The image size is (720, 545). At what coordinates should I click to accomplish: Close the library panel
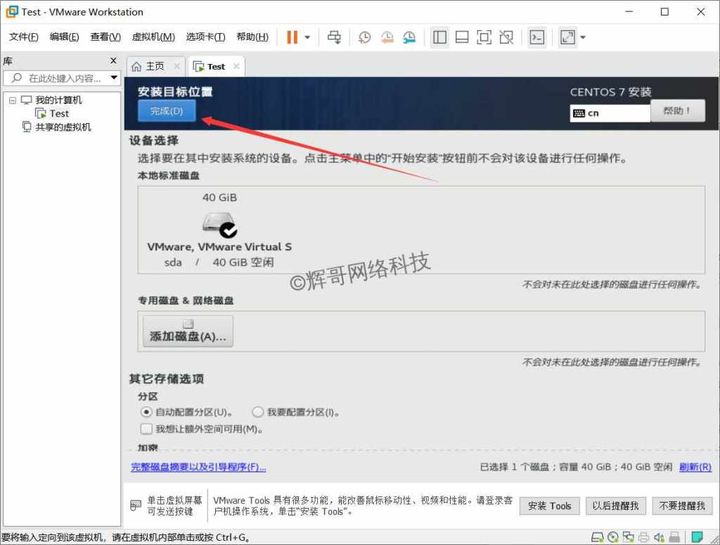coord(113,61)
